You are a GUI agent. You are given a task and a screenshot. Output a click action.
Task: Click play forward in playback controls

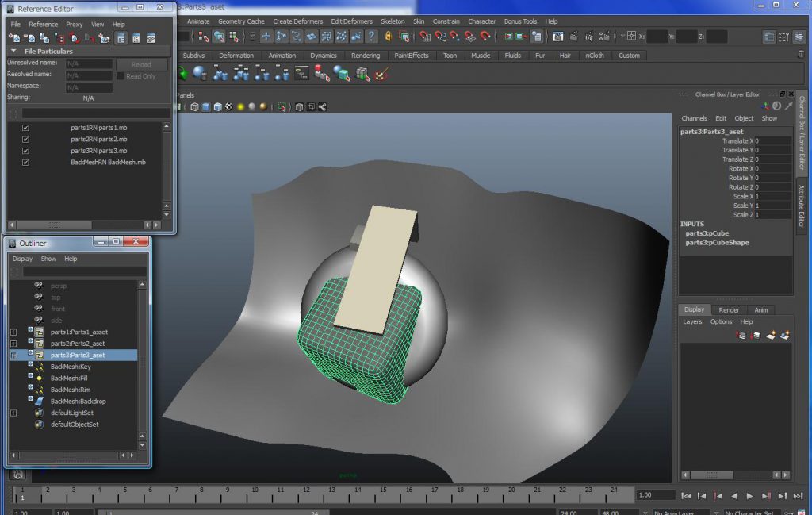pos(750,496)
